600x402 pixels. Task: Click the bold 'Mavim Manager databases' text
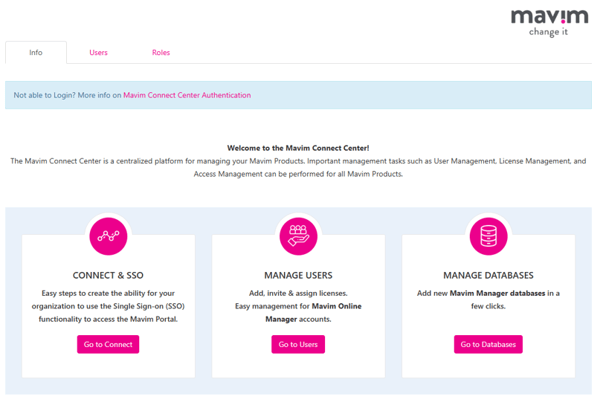[x=496, y=293]
